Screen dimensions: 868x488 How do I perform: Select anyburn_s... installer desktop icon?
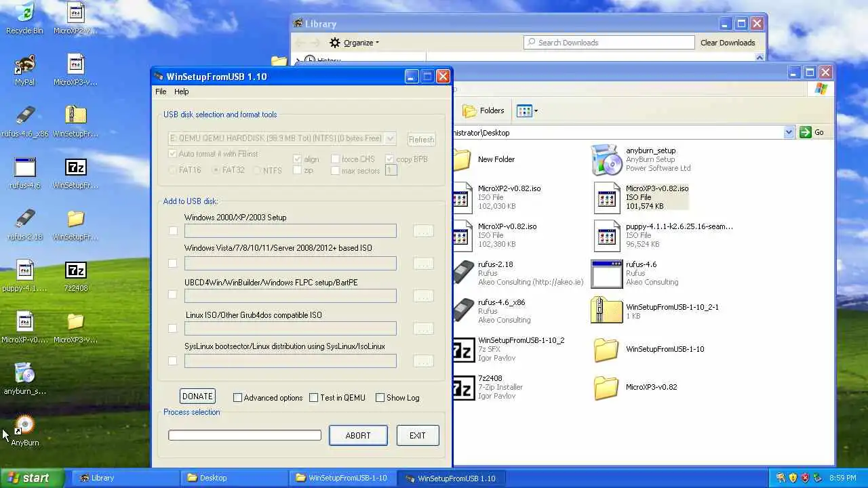(x=24, y=374)
